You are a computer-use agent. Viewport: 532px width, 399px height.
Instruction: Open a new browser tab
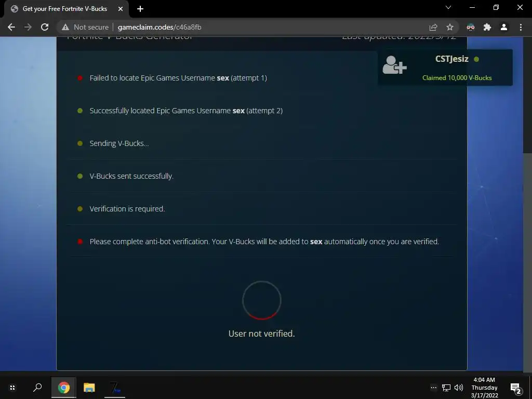(x=140, y=9)
